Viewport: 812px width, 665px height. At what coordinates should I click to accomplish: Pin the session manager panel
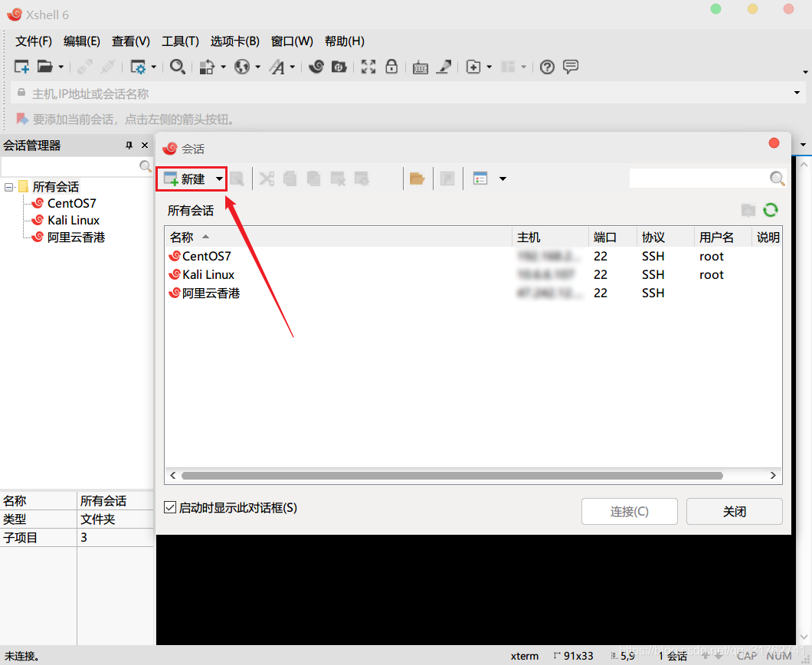[x=129, y=146]
